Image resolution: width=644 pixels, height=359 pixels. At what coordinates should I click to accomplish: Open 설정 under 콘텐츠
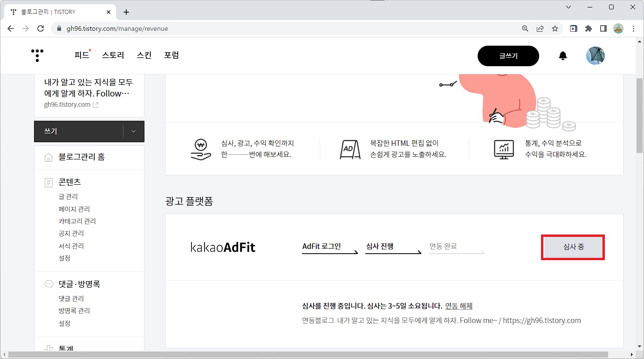(x=64, y=258)
